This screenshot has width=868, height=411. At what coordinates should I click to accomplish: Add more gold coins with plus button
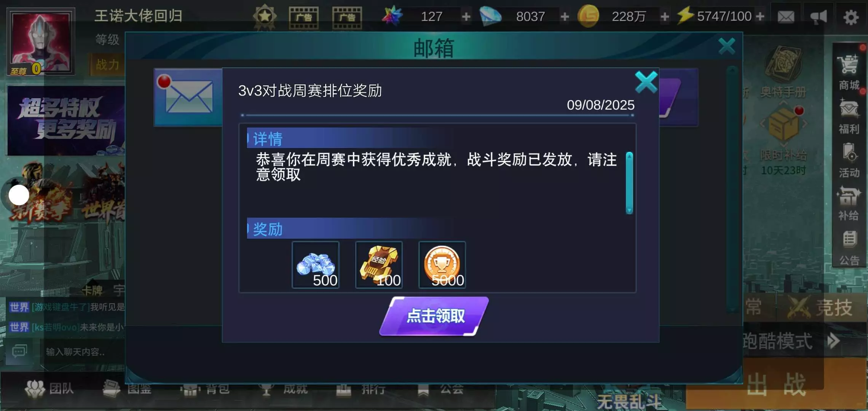click(665, 16)
